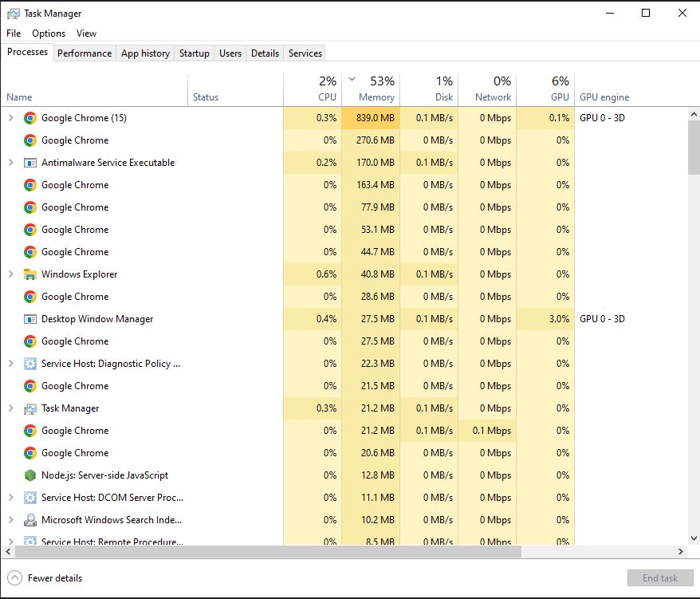Switch to the Performance tab
700x599 pixels.
(x=85, y=53)
